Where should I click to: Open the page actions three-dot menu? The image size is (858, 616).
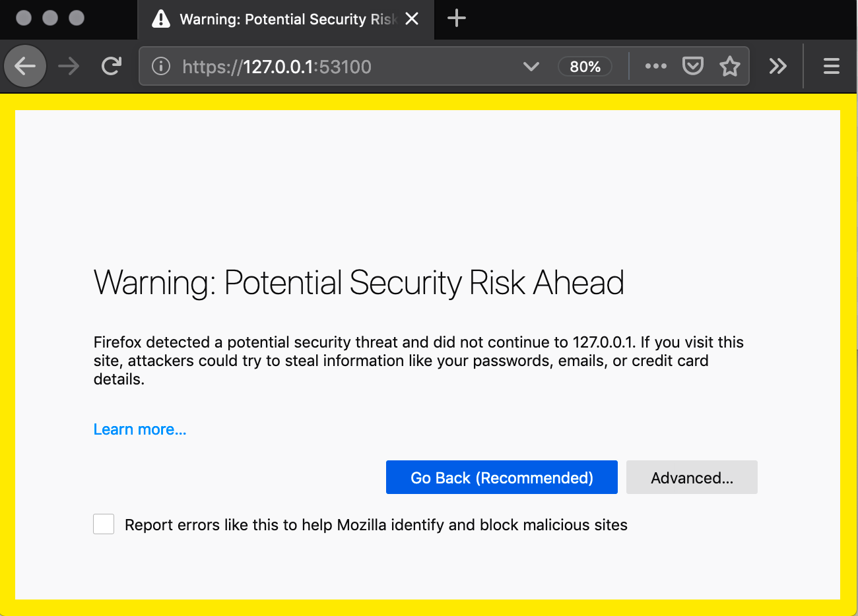pos(655,66)
